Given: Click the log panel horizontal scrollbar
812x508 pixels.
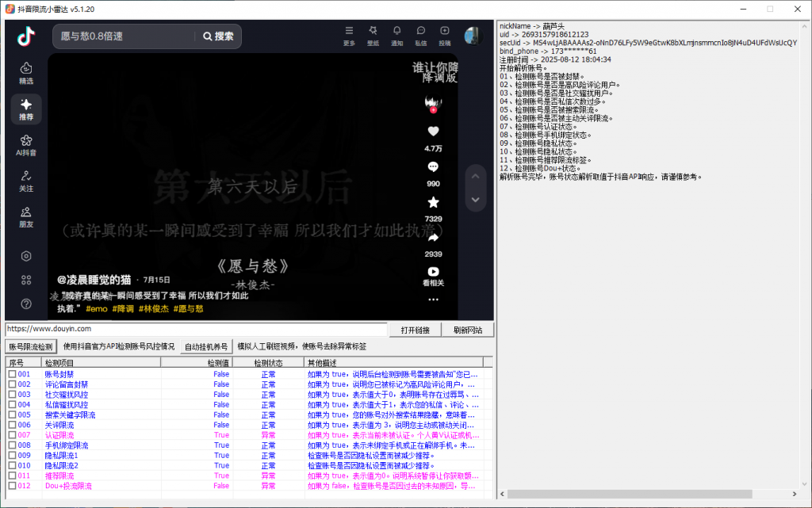Looking at the screenshot, I should pyautogui.click(x=629, y=494).
